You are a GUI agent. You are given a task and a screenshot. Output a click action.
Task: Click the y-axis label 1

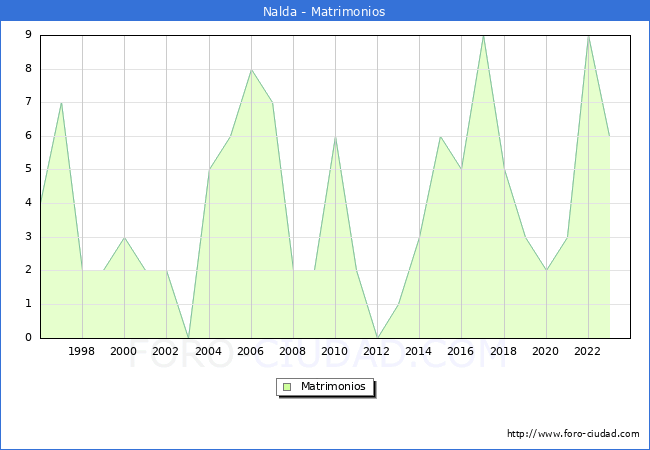pos(28,304)
